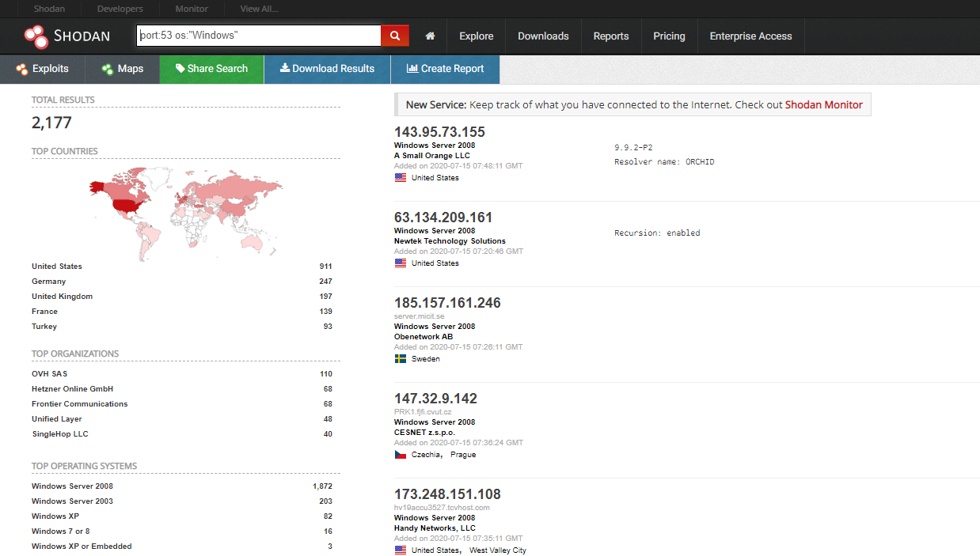Click the Czechia flag icon
Screen dimensions: 980x556
(x=401, y=455)
